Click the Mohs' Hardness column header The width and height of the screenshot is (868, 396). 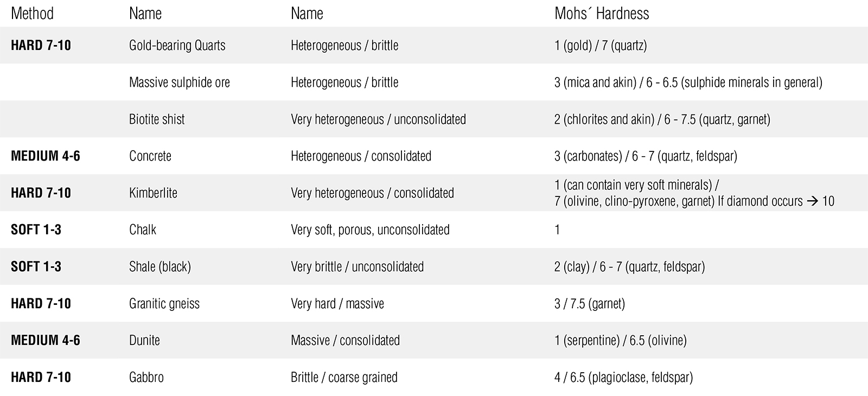(601, 14)
